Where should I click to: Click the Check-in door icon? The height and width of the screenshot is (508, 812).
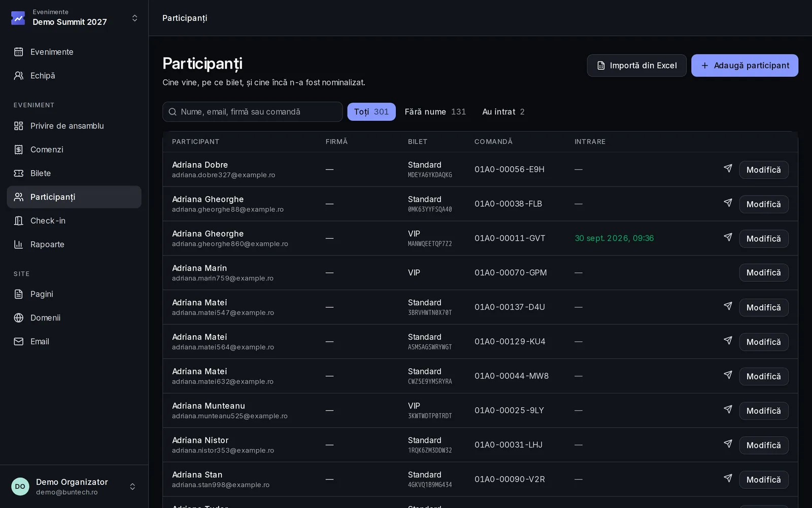(x=19, y=220)
